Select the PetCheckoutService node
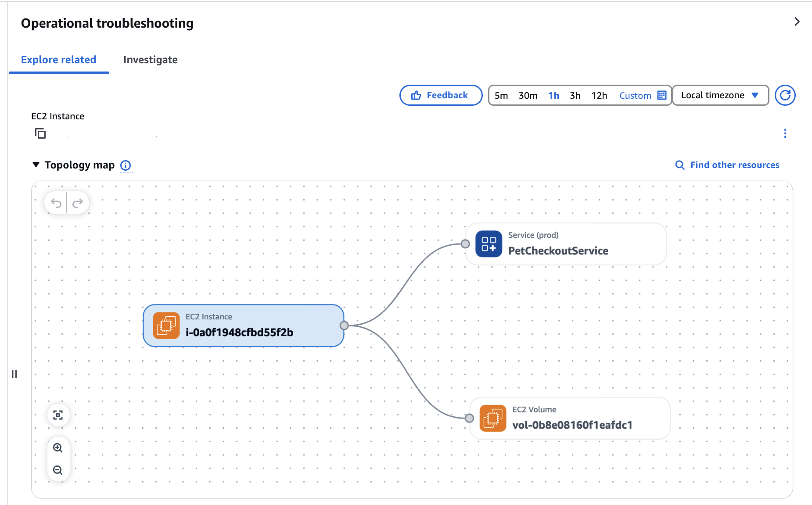812x505 pixels. point(566,244)
